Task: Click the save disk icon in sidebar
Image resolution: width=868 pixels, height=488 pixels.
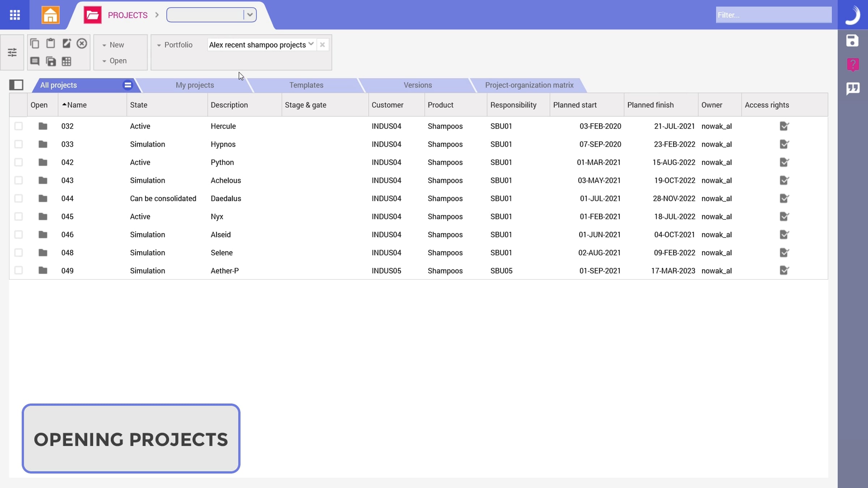Action: (x=852, y=40)
